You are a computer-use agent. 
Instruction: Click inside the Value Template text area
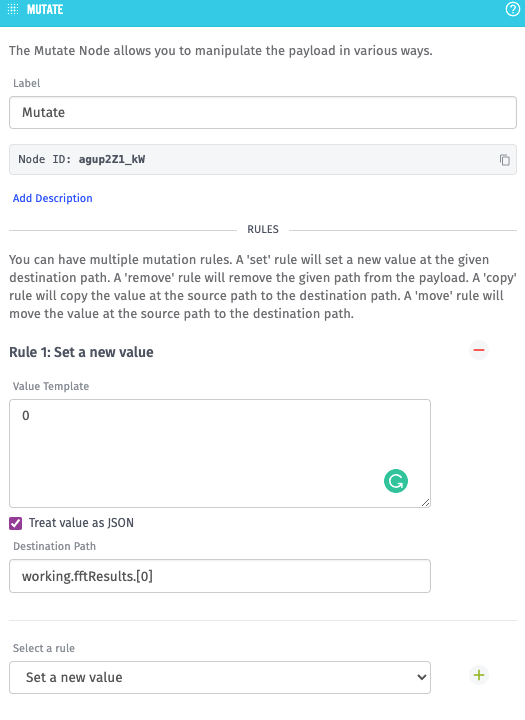220,453
